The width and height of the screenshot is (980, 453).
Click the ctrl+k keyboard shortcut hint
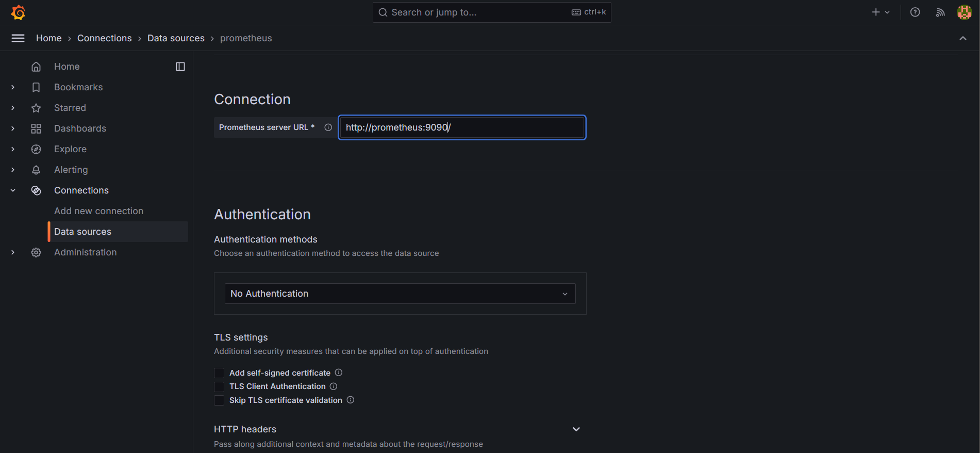(589, 12)
